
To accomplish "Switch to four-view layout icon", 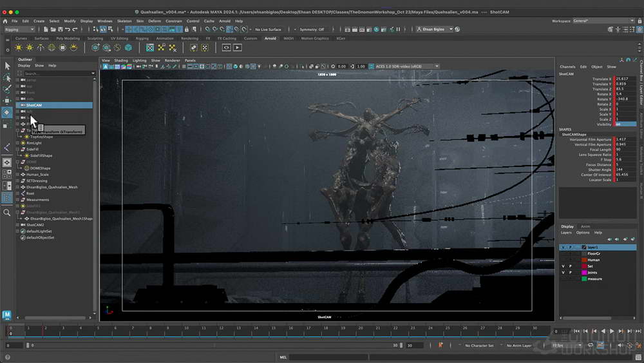I will point(7,174).
